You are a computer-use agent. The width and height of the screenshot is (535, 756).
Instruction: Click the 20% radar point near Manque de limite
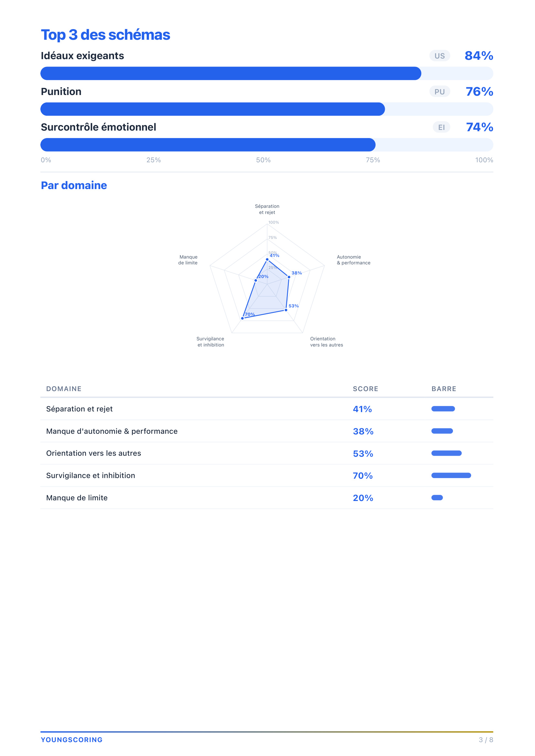coord(256,281)
